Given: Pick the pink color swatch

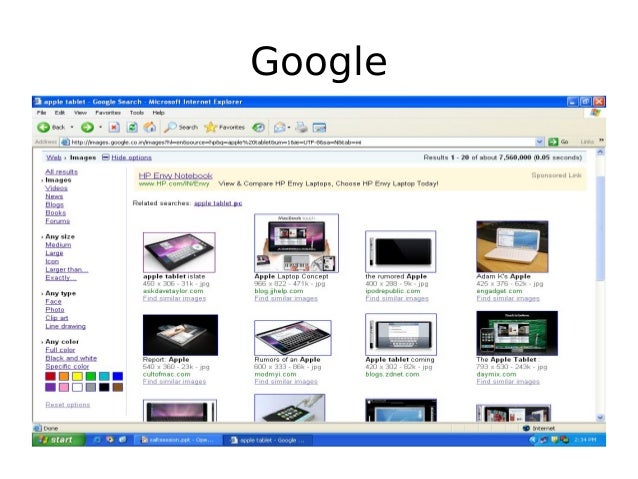Looking at the screenshot, I should [63, 387].
